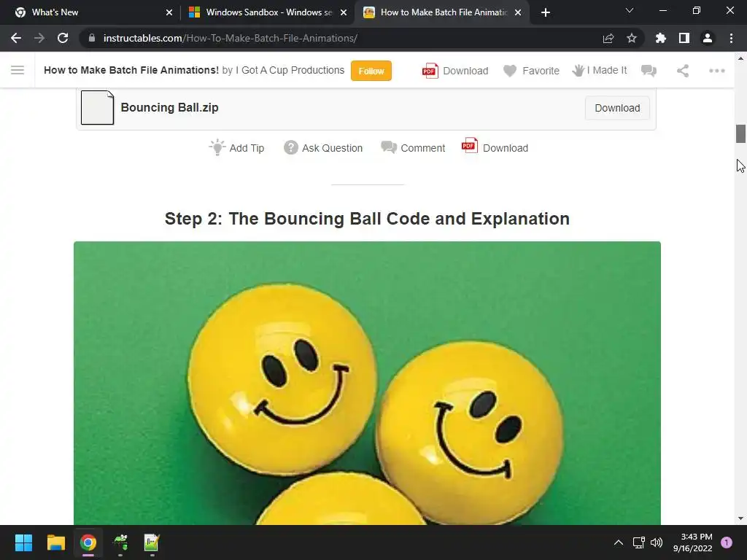Click the share icon in header

coord(683,71)
